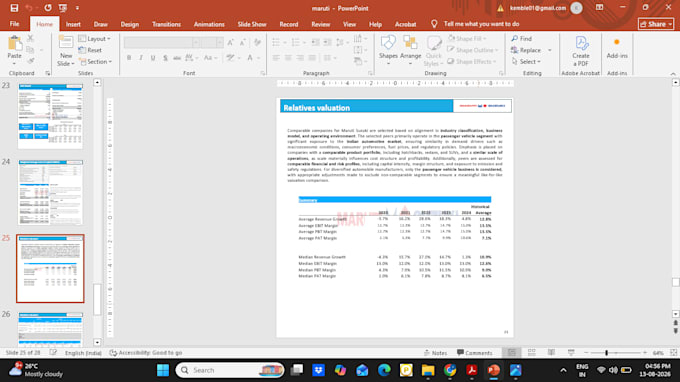Open the Add-ins icon
The width and height of the screenshot is (680, 382).
click(617, 42)
